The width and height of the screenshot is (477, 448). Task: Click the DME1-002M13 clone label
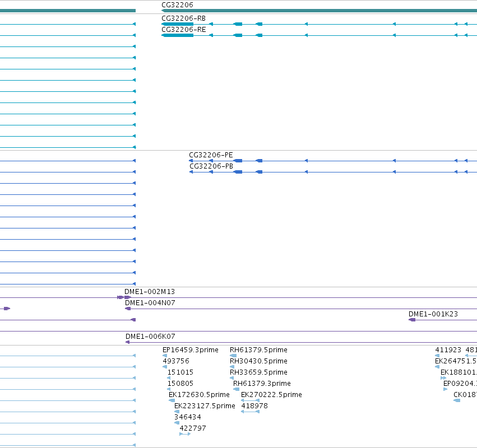click(150, 292)
